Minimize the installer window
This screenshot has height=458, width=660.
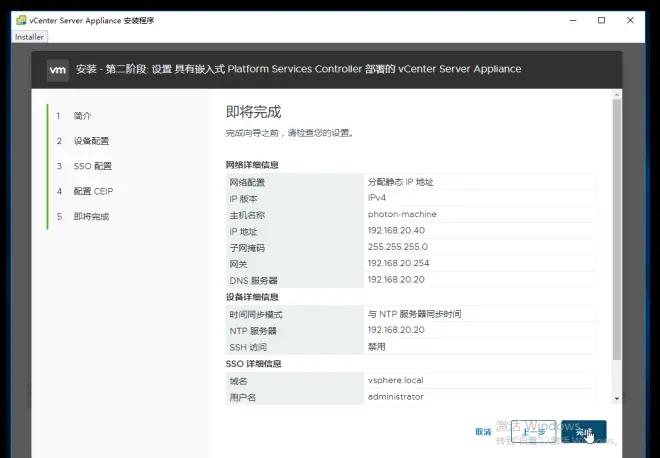(x=573, y=20)
